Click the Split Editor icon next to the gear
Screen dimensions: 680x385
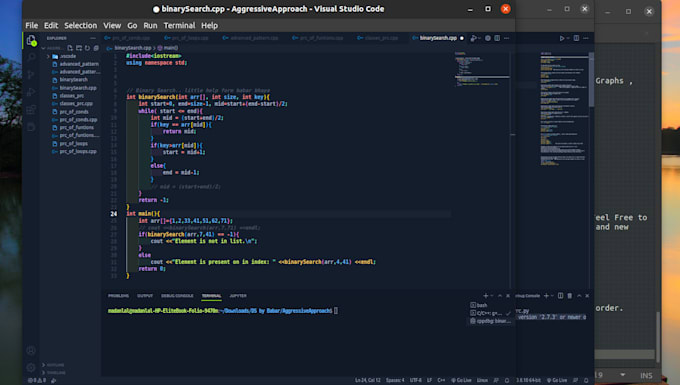coord(497,38)
